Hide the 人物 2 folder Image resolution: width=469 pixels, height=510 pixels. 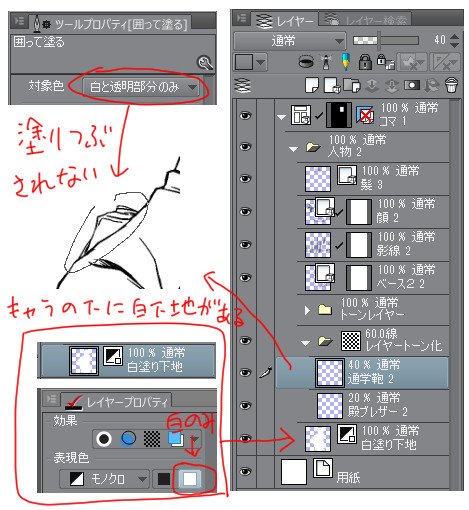[245, 147]
